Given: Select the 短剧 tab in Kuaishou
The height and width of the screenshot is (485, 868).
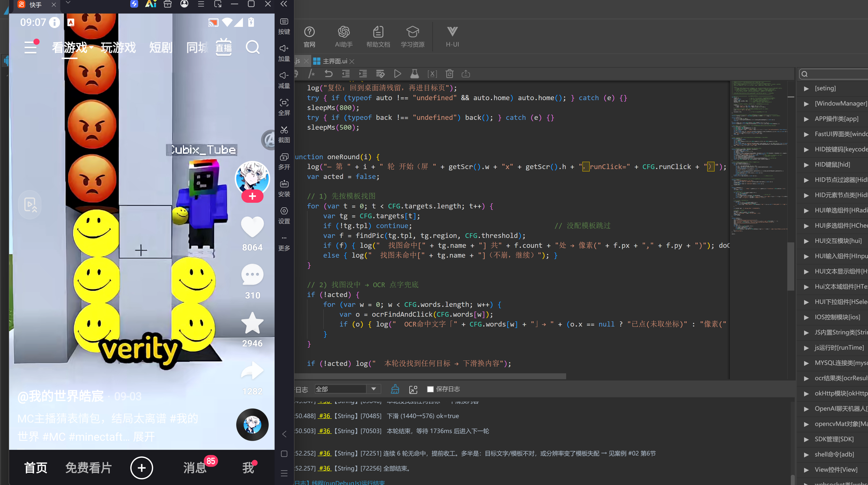Looking at the screenshot, I should (x=161, y=47).
